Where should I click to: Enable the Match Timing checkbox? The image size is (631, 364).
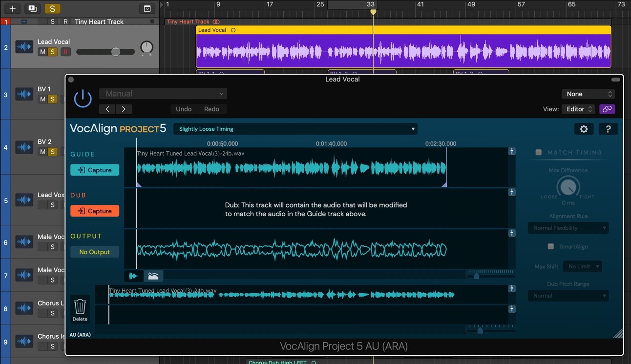(x=539, y=152)
